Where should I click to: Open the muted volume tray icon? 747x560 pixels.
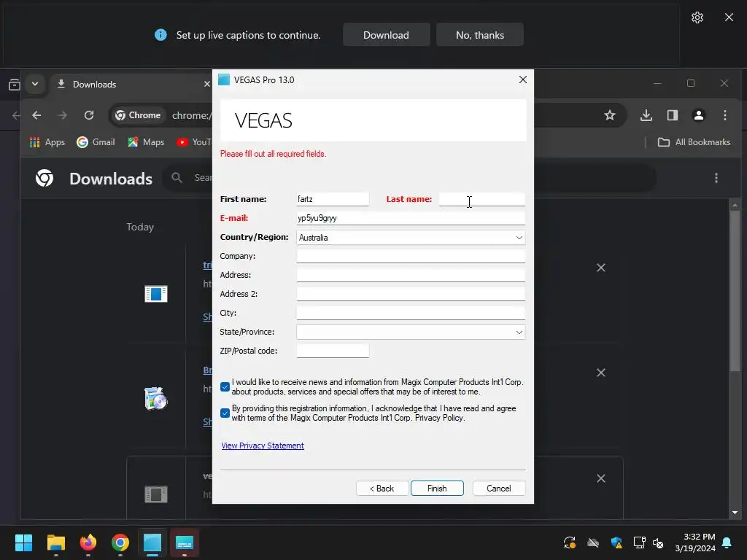click(x=658, y=542)
